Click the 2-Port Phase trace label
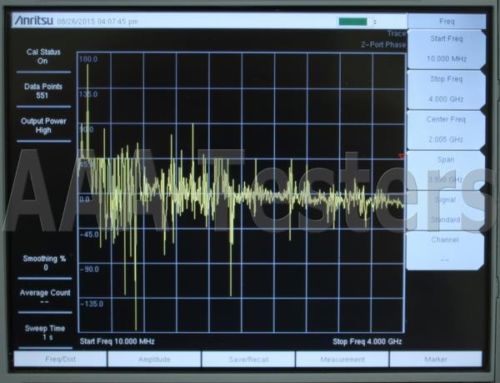This screenshot has height=383, width=500. pos(383,45)
